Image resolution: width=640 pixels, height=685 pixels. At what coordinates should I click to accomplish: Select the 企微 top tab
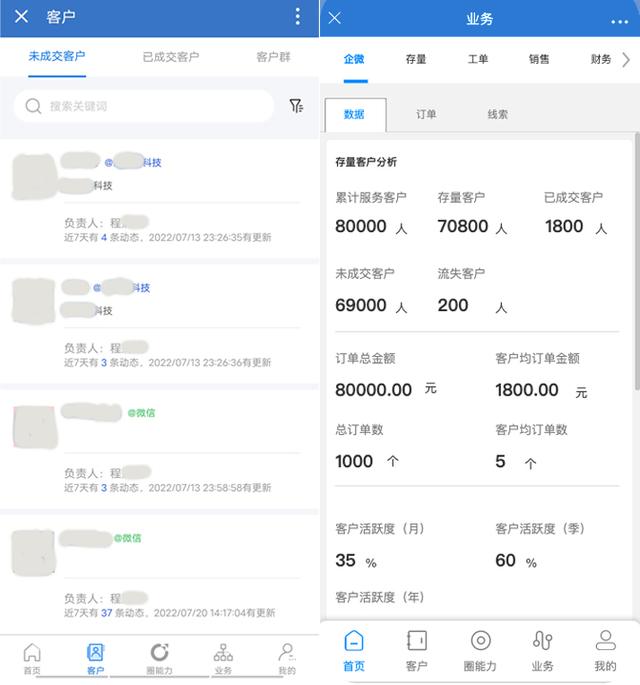pyautogui.click(x=354, y=59)
